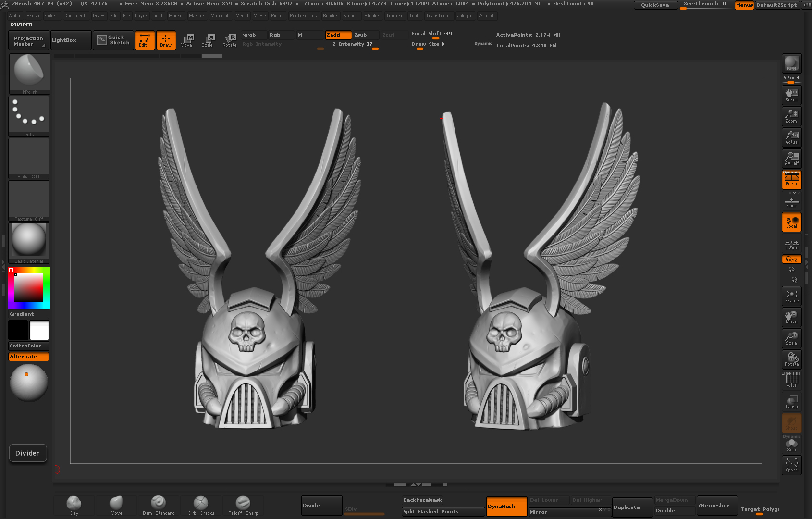Click the right shelf Move icon

click(x=791, y=317)
